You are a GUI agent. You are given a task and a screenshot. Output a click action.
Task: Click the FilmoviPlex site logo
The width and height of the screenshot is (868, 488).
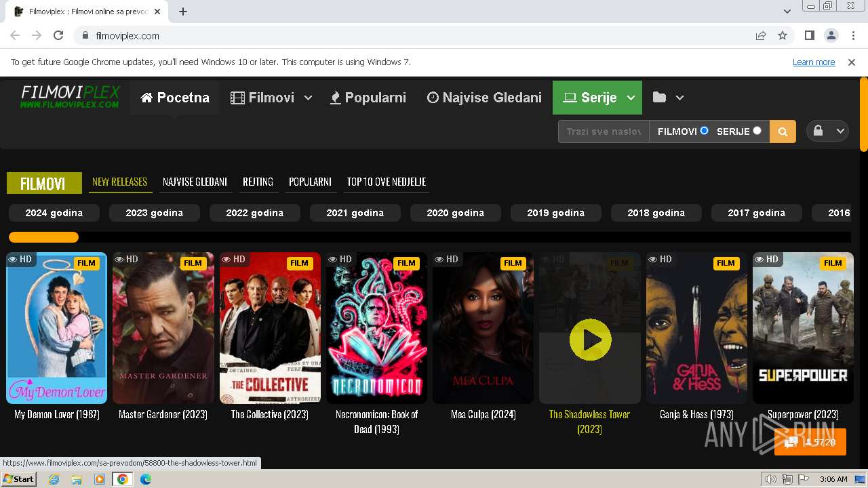[71, 97]
